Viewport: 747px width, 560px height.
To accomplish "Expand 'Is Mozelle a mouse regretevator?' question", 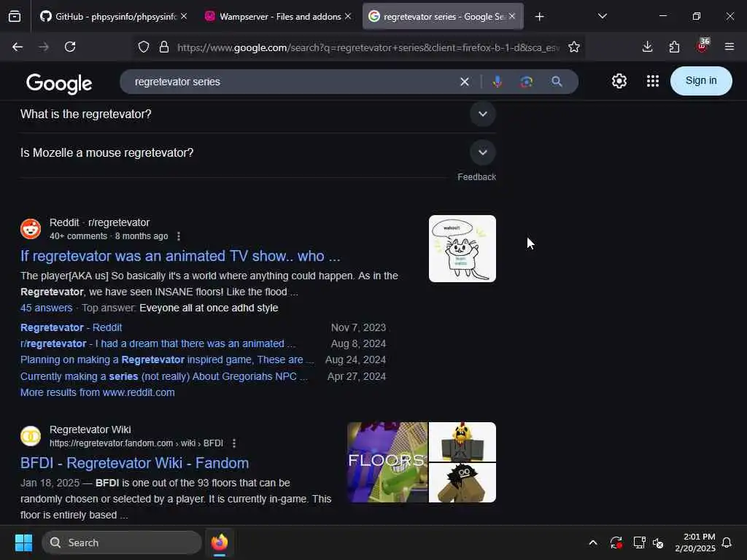I will tap(258, 153).
